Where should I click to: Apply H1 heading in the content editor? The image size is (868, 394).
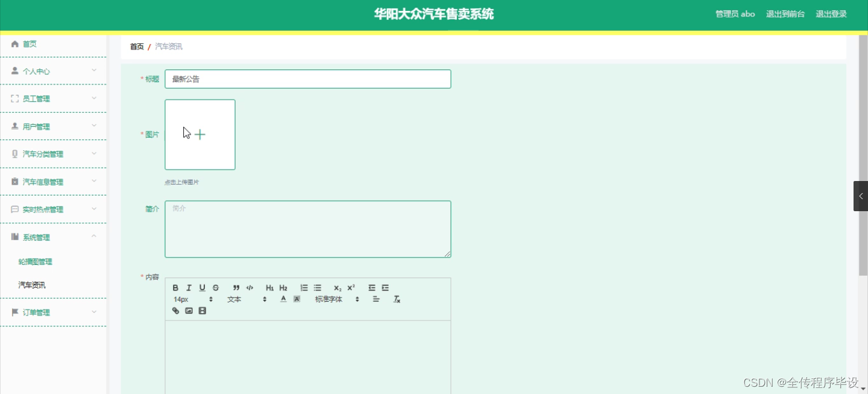pos(269,288)
